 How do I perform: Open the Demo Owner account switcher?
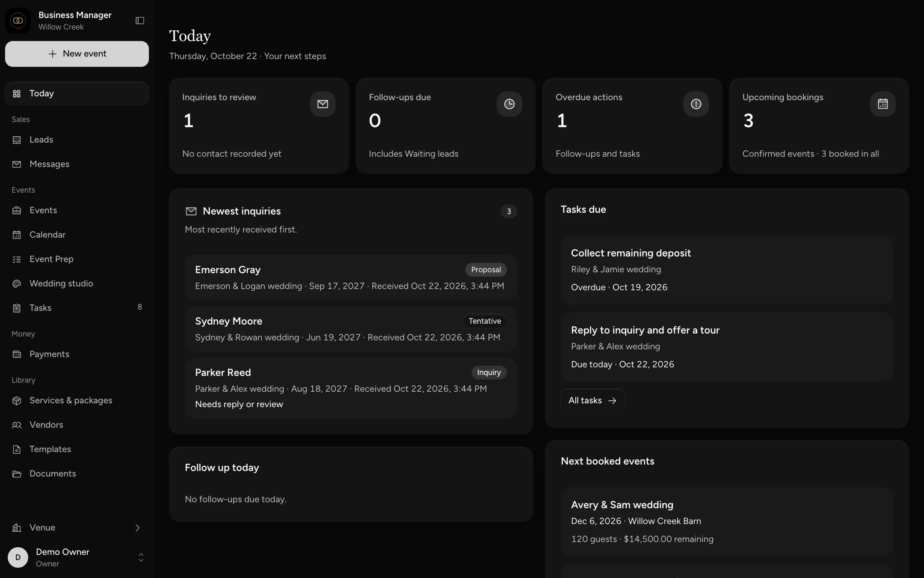pyautogui.click(x=77, y=557)
